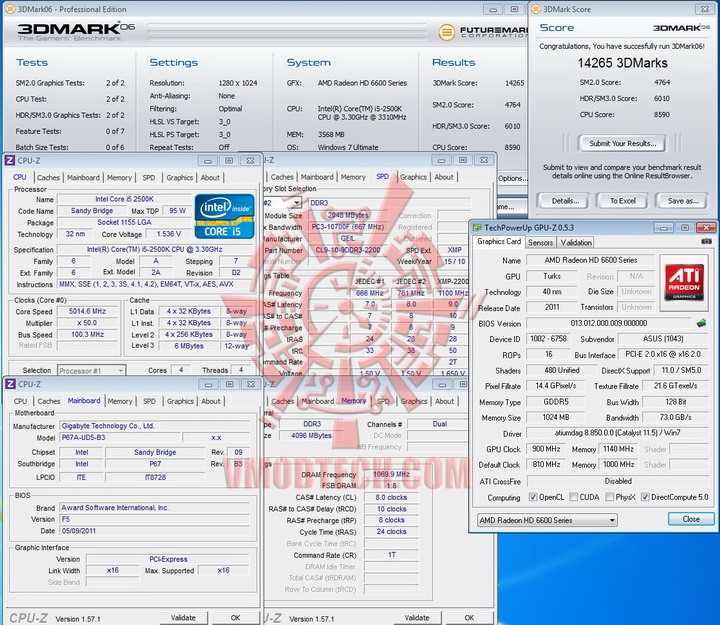Click the Memory Size 1024 MB value in GPU-Z
Screen dimensions: 720x625
(x=556, y=417)
